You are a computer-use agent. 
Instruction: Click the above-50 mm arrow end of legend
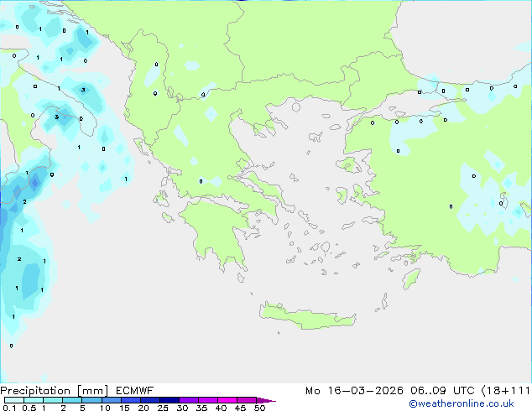click(x=266, y=400)
